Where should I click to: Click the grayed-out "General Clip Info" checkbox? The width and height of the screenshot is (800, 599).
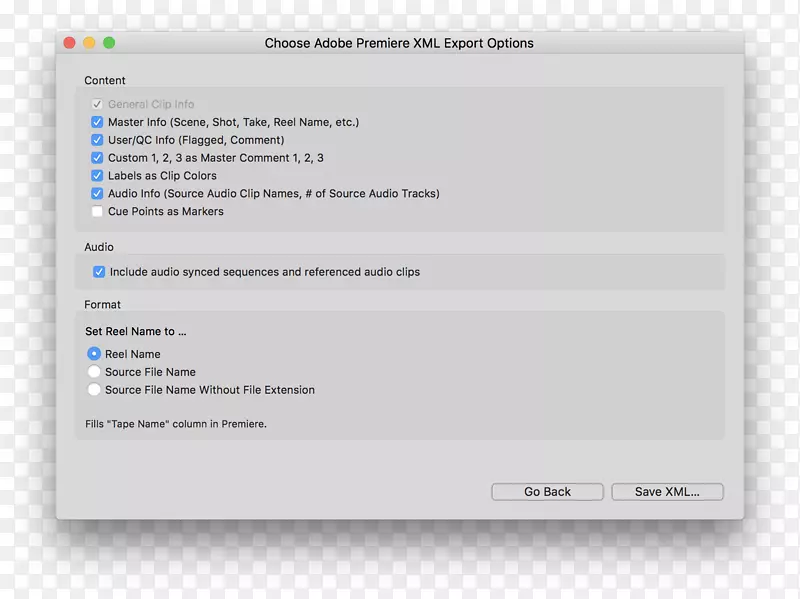(x=97, y=103)
